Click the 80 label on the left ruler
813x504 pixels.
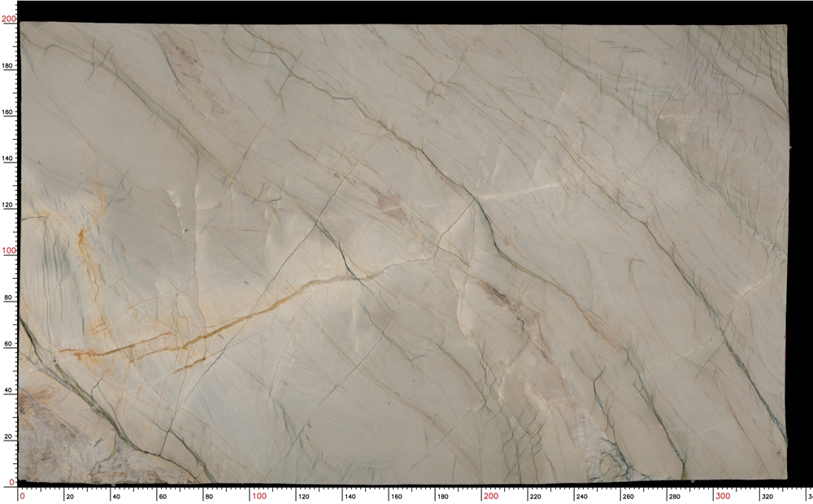(x=7, y=297)
